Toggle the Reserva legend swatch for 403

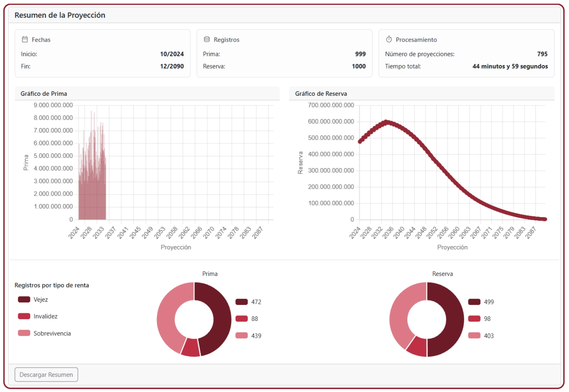tap(474, 335)
